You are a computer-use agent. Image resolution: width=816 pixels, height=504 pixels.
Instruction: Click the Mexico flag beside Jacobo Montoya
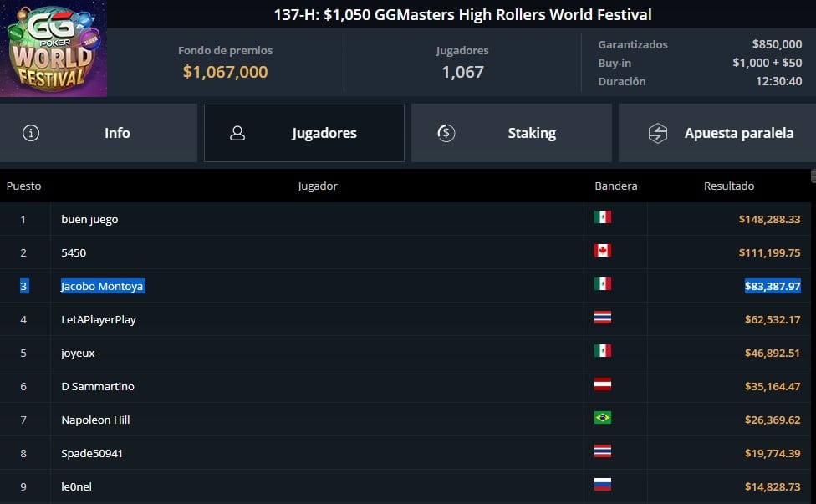603,283
